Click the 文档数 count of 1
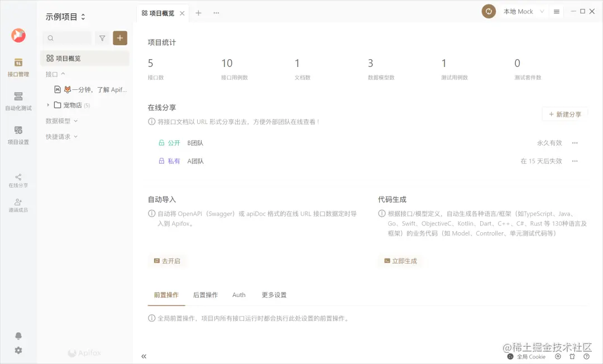 pyautogui.click(x=297, y=63)
